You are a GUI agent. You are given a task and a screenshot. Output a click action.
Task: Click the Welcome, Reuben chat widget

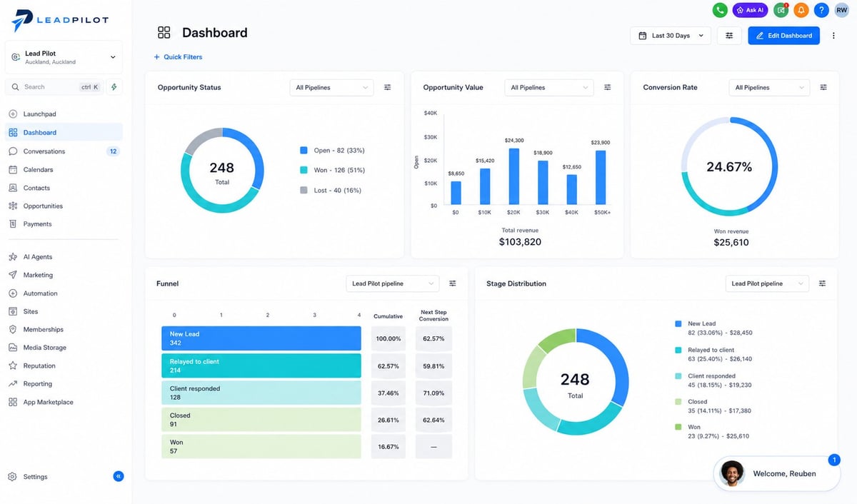(777, 473)
